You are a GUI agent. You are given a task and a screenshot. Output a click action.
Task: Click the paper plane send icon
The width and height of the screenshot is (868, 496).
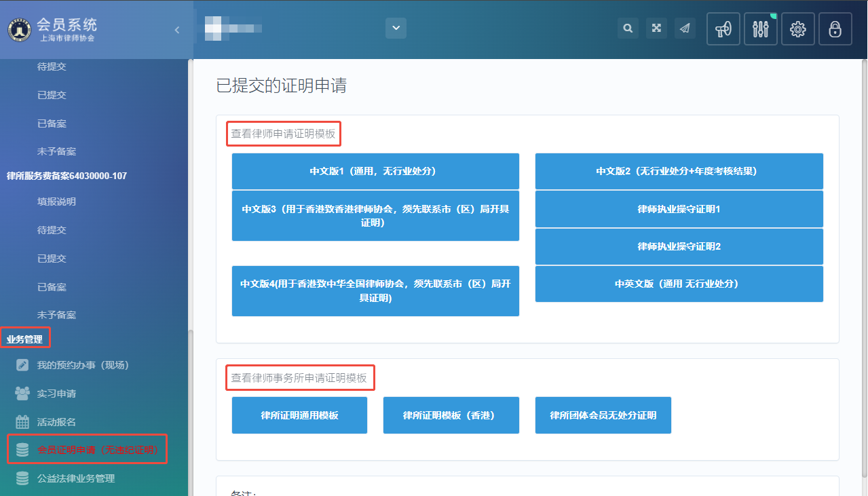(685, 28)
